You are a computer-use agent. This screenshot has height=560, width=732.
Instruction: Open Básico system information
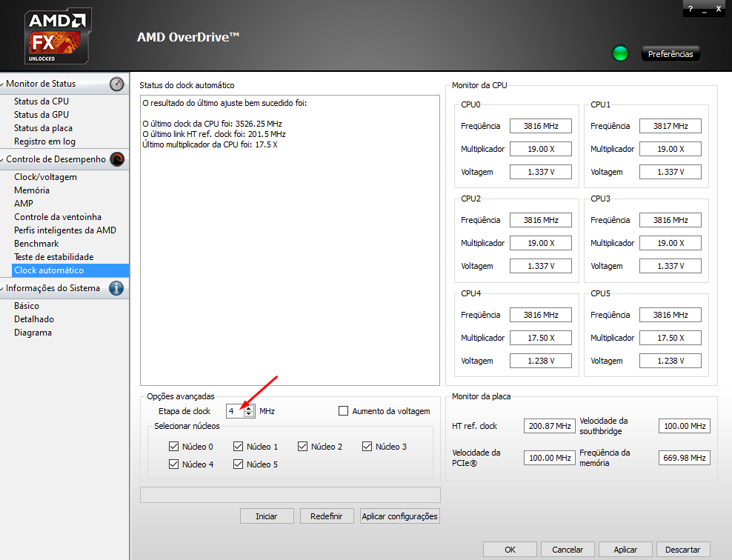point(27,306)
